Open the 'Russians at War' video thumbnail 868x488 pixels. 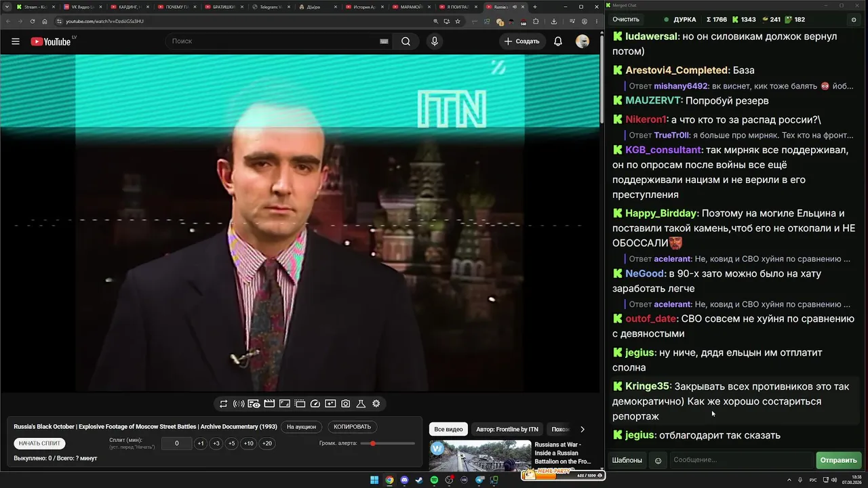pyautogui.click(x=480, y=455)
